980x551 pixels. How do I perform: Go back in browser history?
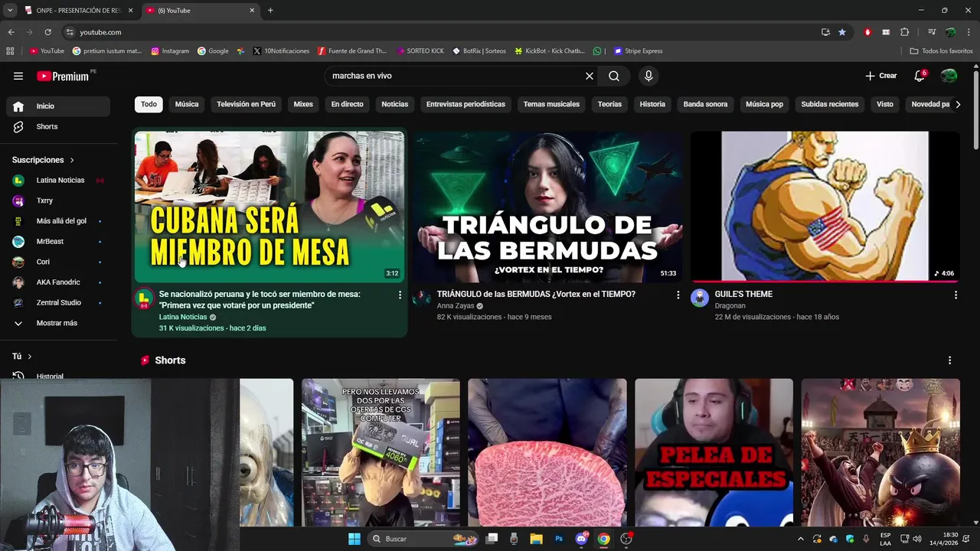(11, 32)
